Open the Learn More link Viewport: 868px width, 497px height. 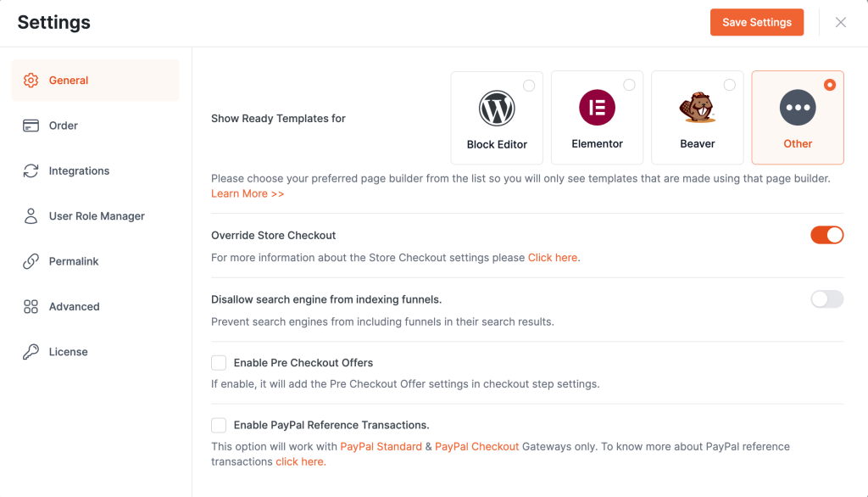pyautogui.click(x=247, y=193)
